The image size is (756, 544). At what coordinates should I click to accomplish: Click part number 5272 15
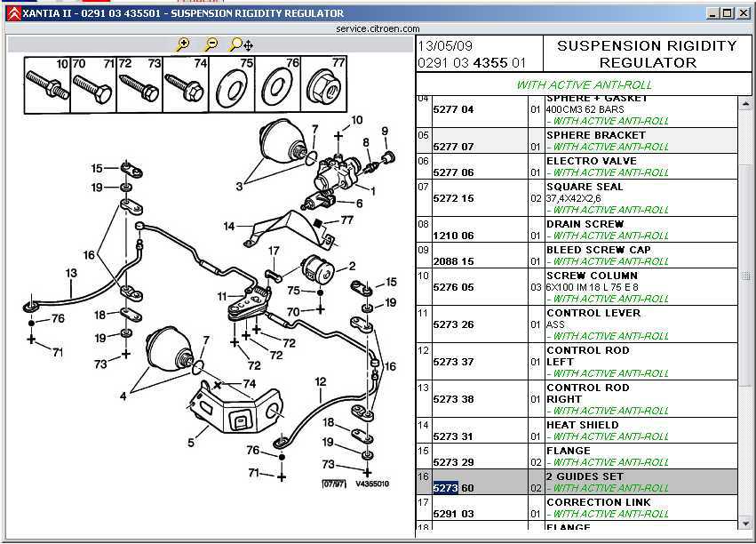(453, 198)
